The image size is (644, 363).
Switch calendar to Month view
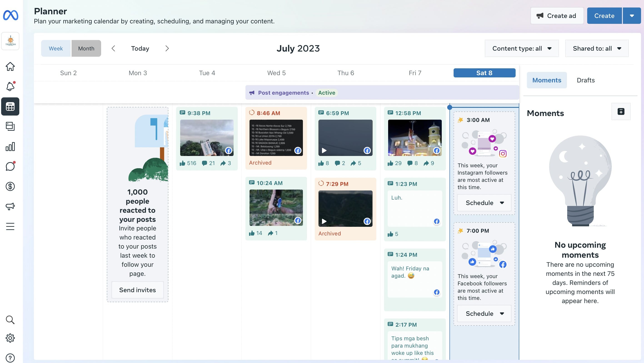(x=86, y=48)
